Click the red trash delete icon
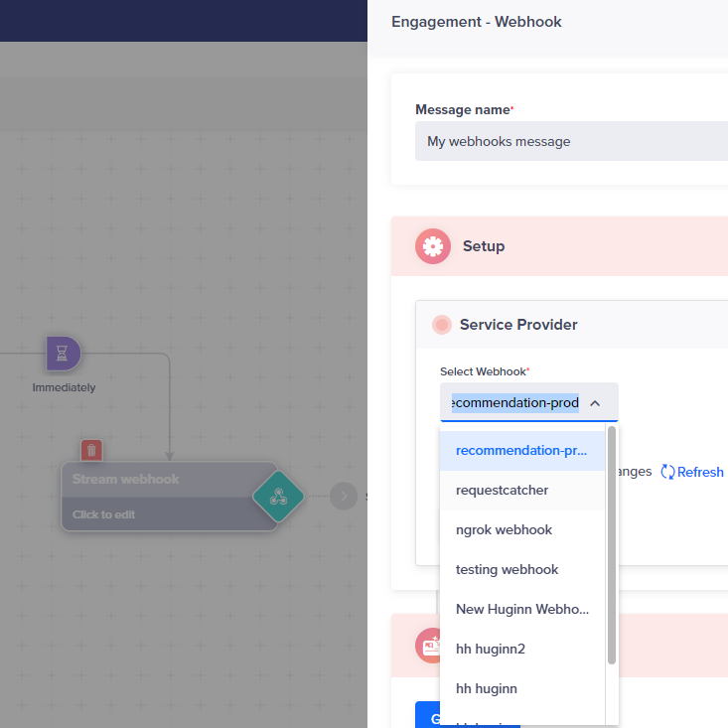The height and width of the screenshot is (728, 728). [x=91, y=451]
